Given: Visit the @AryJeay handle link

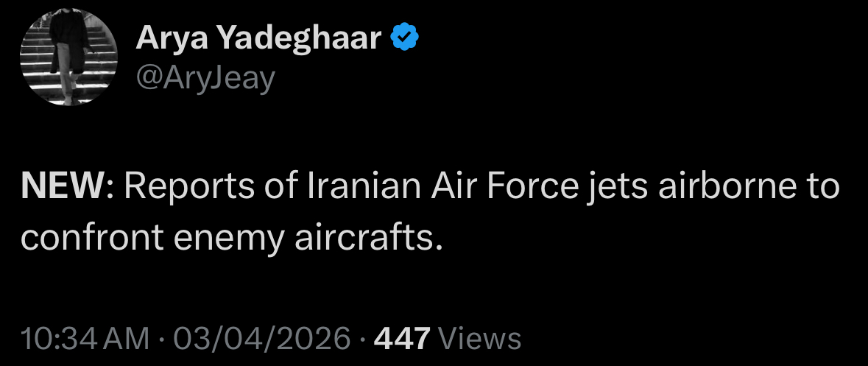Looking at the screenshot, I should [x=205, y=79].
